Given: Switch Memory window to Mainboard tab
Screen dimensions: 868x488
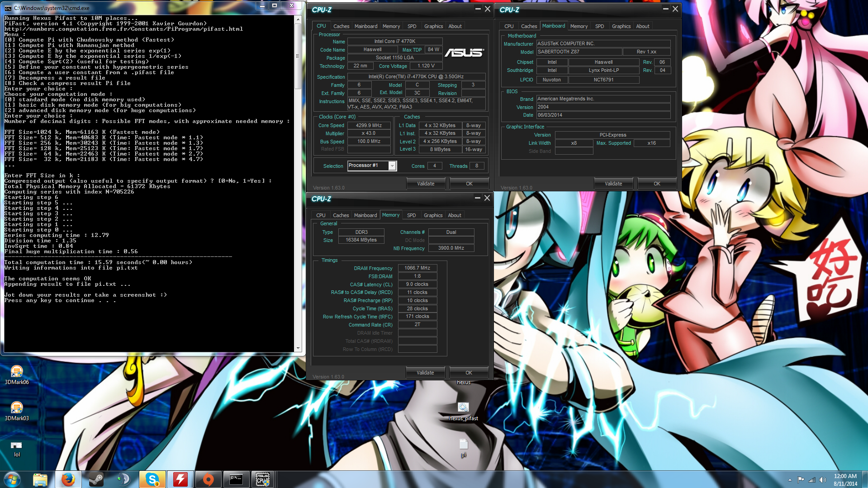Looking at the screenshot, I should tap(365, 215).
